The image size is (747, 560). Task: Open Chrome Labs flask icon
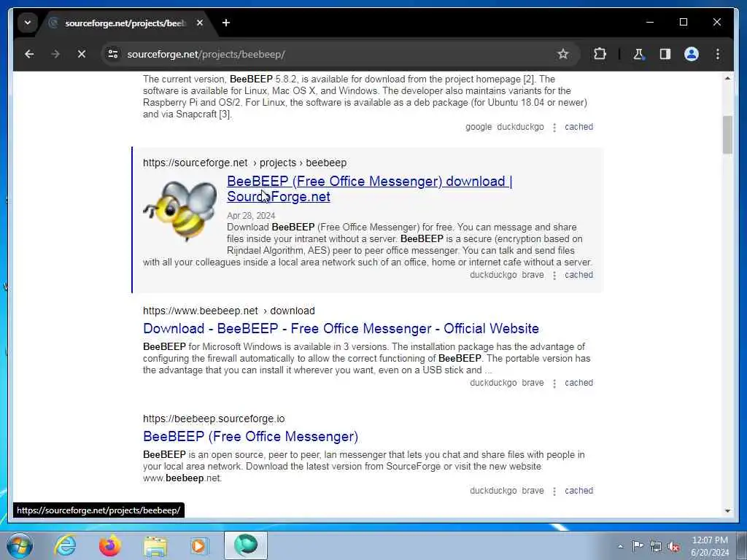pyautogui.click(x=638, y=54)
